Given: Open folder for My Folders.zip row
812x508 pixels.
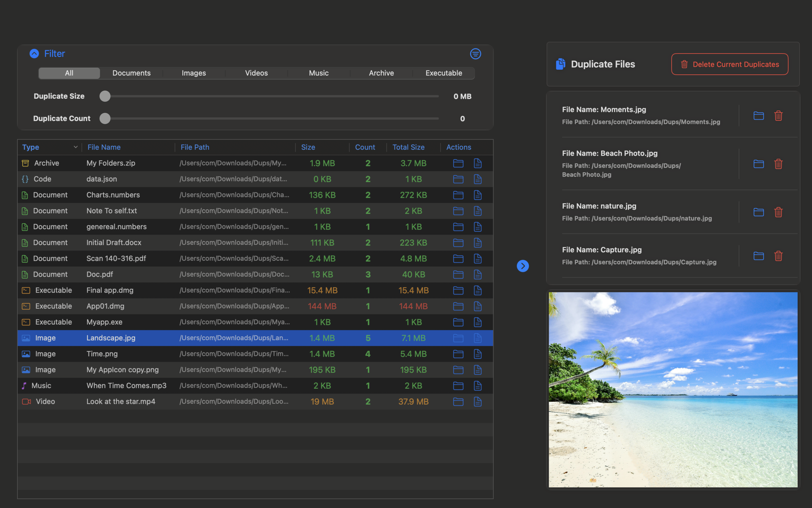Looking at the screenshot, I should pos(458,163).
